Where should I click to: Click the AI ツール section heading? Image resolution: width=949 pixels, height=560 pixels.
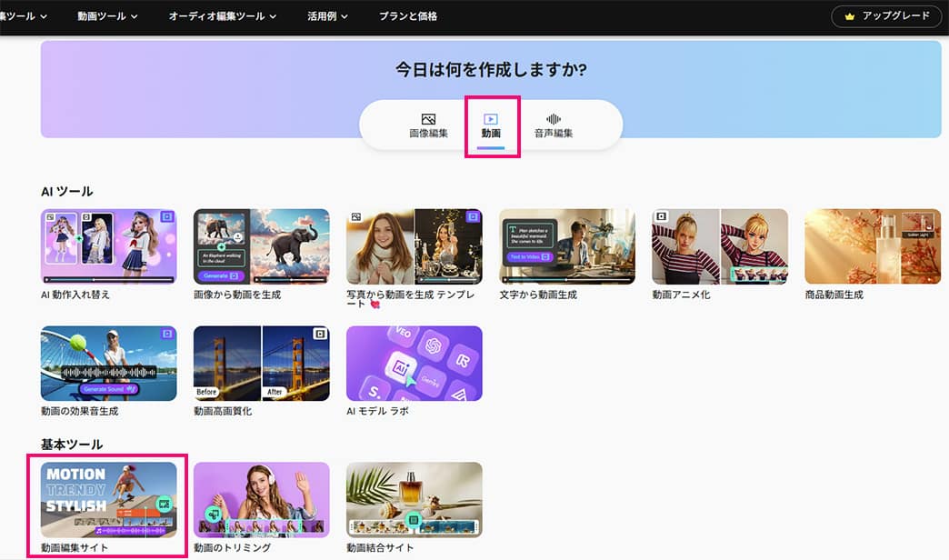(67, 191)
